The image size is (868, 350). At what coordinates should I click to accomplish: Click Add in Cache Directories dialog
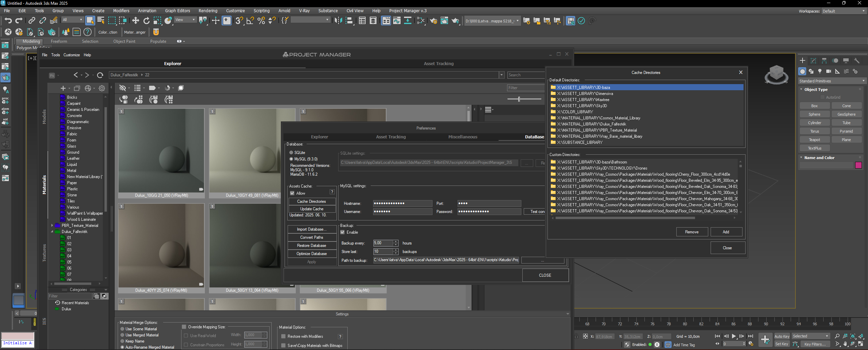[726, 232]
